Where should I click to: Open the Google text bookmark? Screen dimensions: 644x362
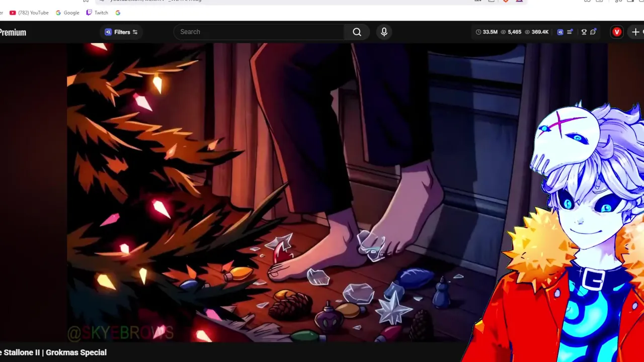(67, 13)
